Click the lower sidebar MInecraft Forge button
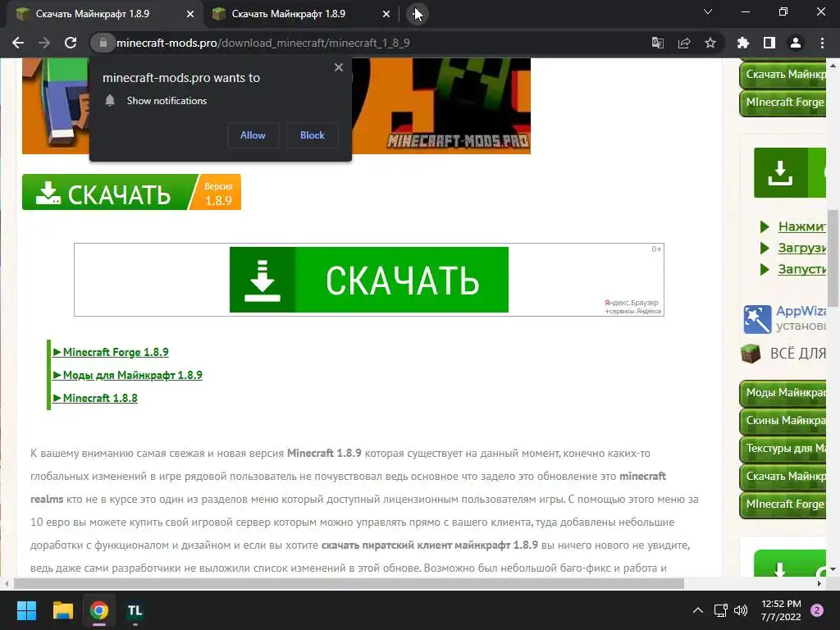 783,504
